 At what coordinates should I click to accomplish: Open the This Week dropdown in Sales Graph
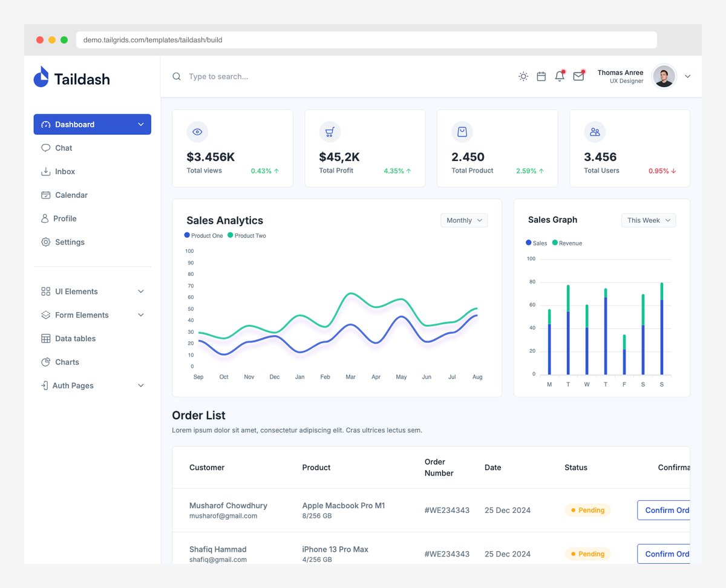pyautogui.click(x=648, y=220)
